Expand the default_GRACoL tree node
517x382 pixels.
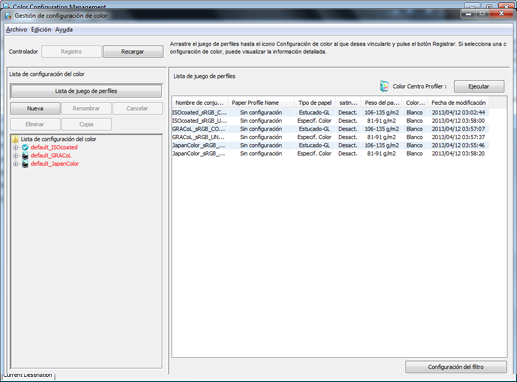coord(15,155)
